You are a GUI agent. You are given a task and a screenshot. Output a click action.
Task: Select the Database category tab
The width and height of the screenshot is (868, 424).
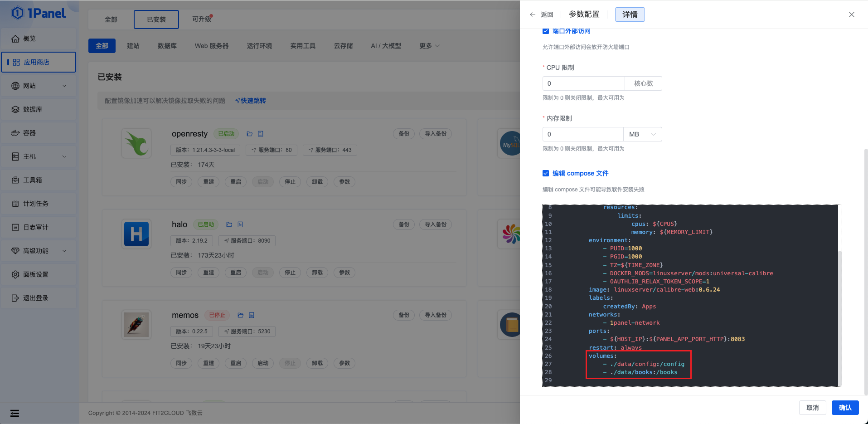(x=167, y=46)
